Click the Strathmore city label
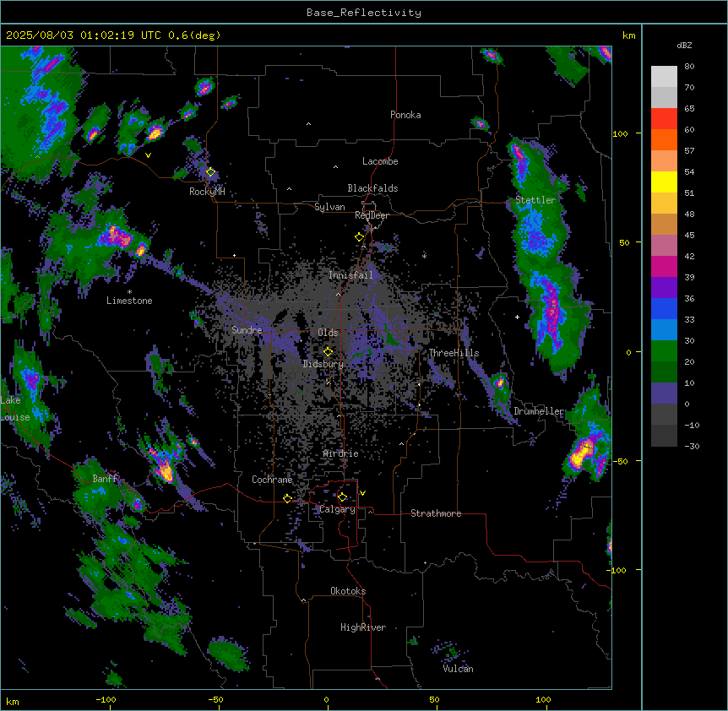The height and width of the screenshot is (711, 728). [436, 513]
